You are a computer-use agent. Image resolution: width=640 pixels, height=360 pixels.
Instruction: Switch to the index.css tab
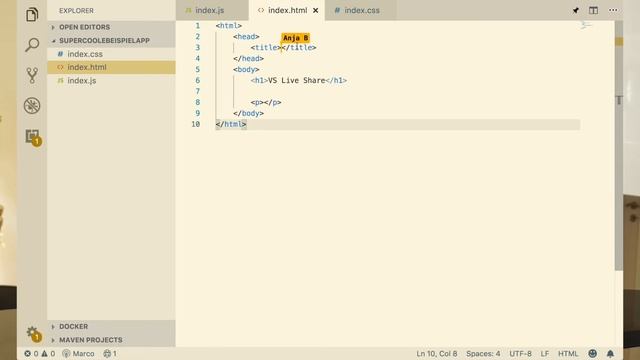click(362, 11)
